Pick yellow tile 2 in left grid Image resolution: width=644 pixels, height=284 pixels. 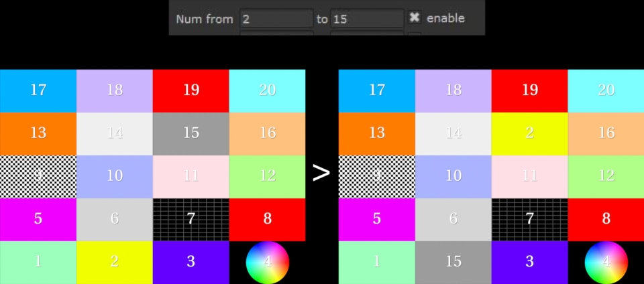(x=115, y=262)
